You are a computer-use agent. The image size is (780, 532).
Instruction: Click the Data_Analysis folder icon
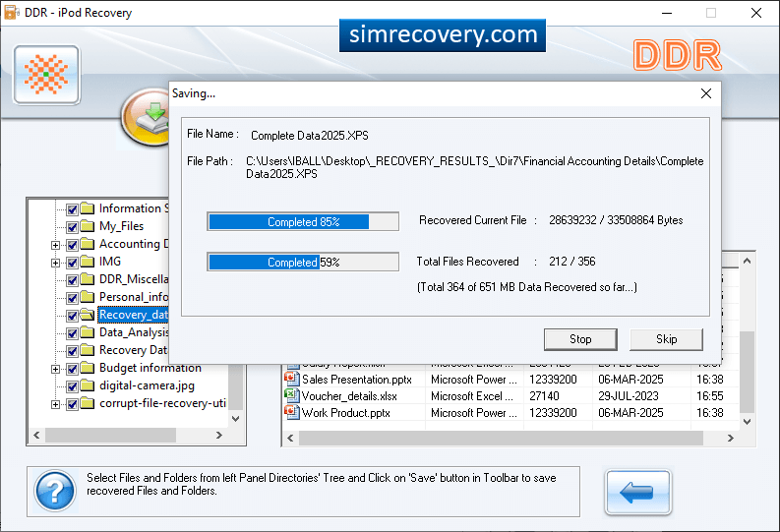coord(88,332)
